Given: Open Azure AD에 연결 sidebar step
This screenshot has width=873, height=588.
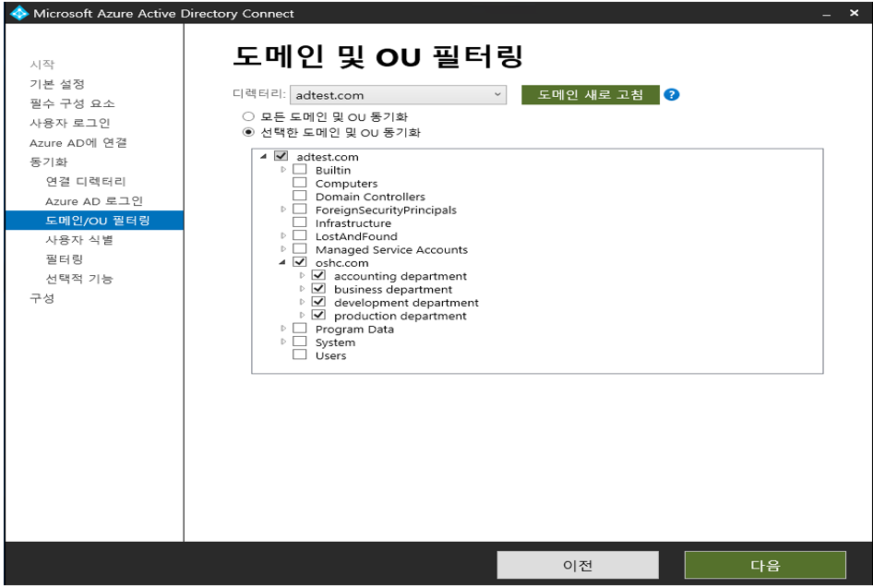Looking at the screenshot, I should click(x=78, y=142).
